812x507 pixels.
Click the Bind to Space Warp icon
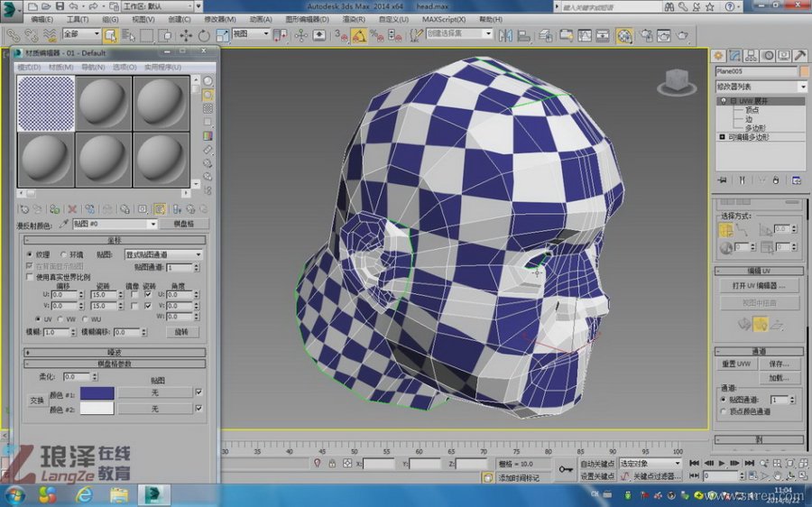[x=50, y=35]
